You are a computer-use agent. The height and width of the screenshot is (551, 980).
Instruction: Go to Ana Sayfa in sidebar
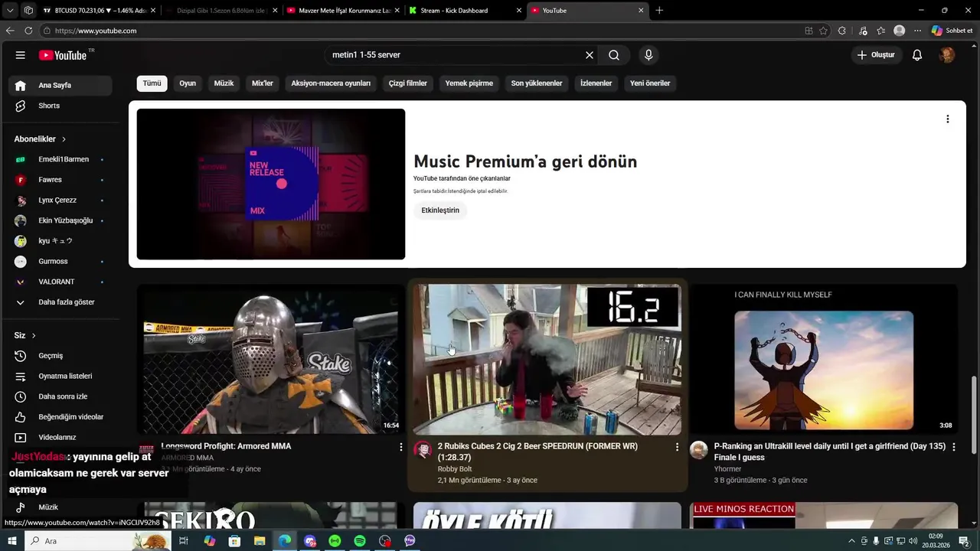tap(60, 85)
